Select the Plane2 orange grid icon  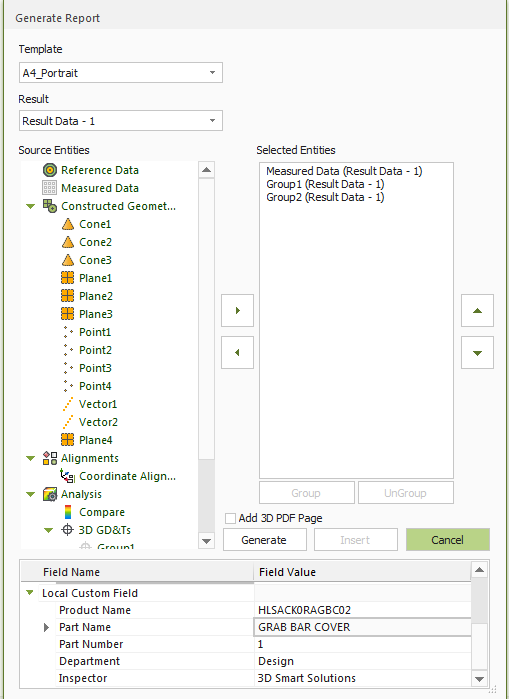[x=67, y=296]
